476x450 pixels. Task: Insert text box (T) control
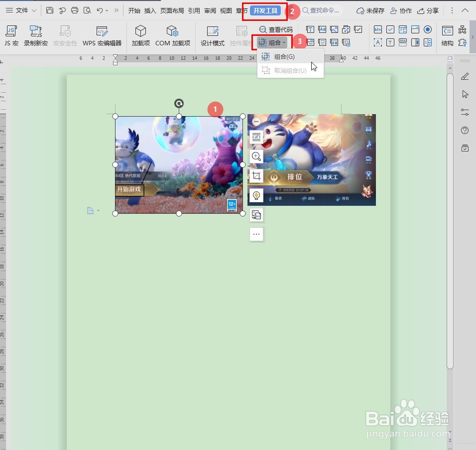(x=390, y=42)
